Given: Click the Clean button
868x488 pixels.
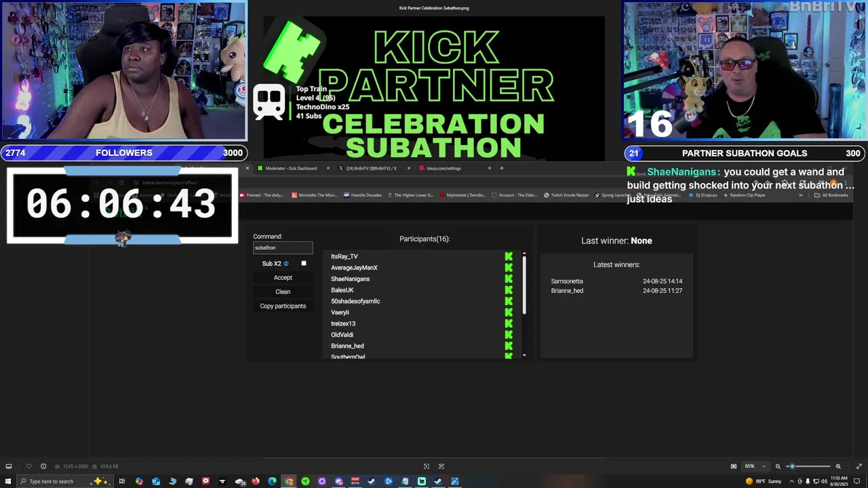Looking at the screenshot, I should [x=283, y=291].
